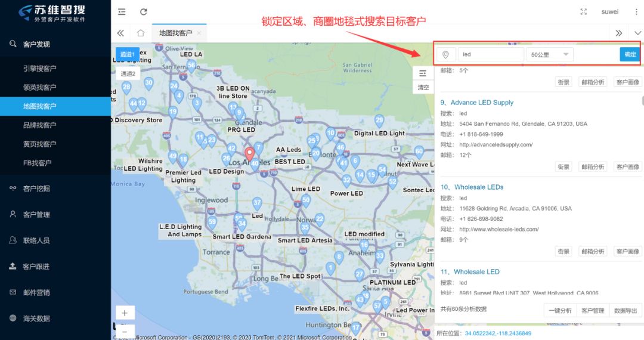Click the home tab icon

coord(141,33)
